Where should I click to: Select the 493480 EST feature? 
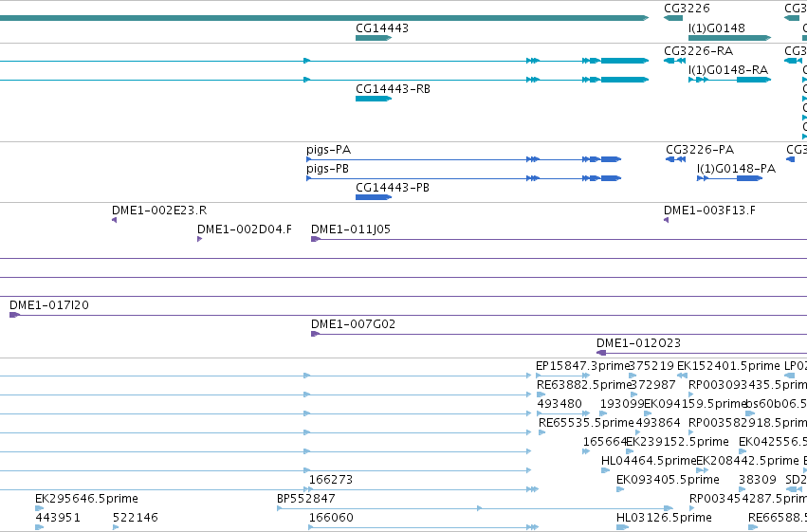(563, 413)
